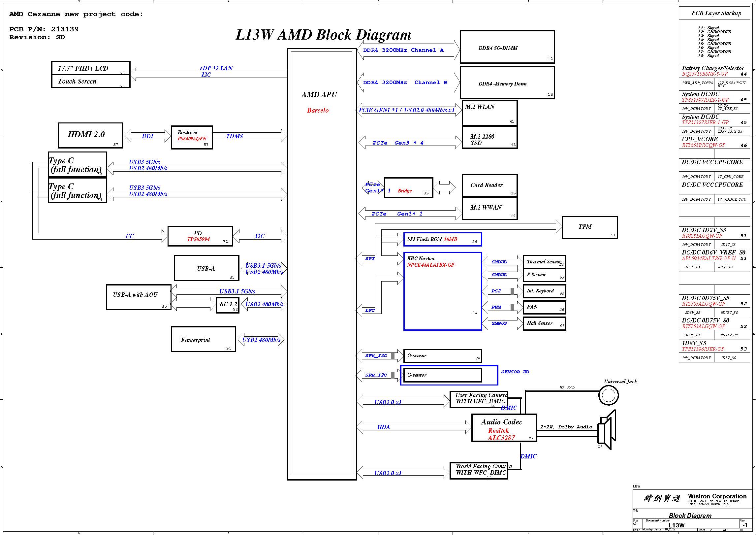Select the World Facing Camera block
Viewport: 756px width, 535px height.
(479, 470)
